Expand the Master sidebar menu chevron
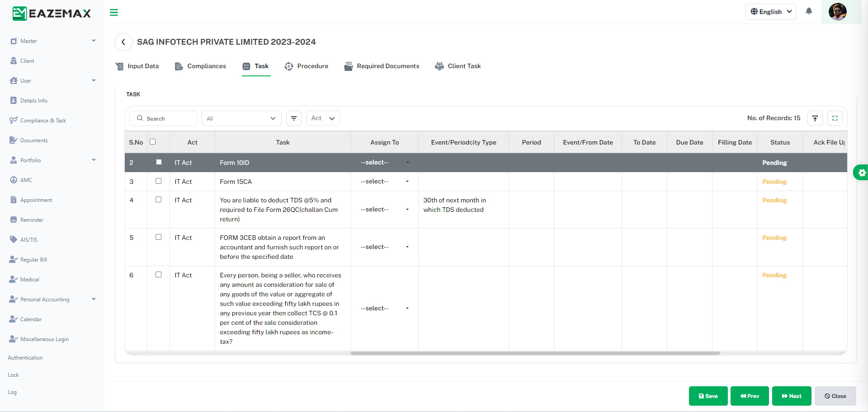Viewport: 868px width, 412px height. (94, 41)
